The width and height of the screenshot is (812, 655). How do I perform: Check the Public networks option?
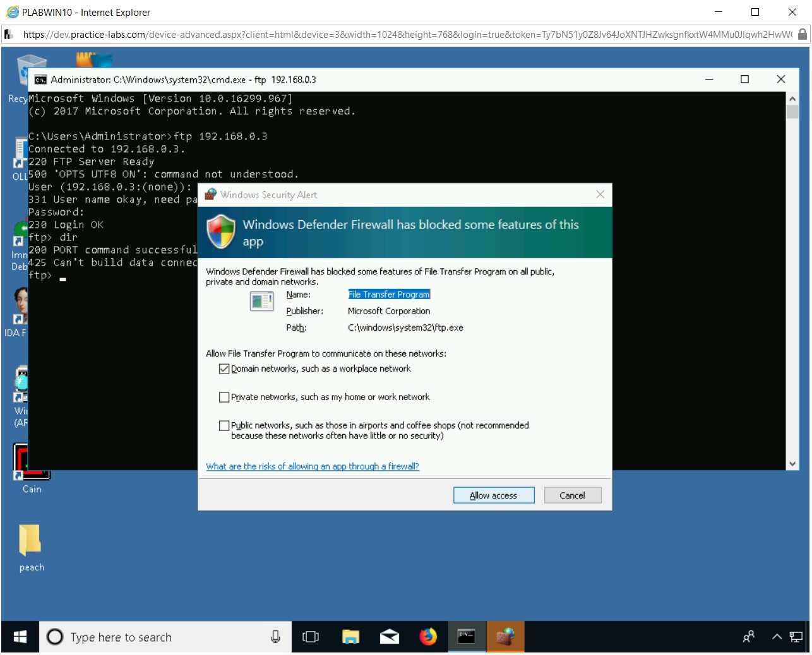224,425
